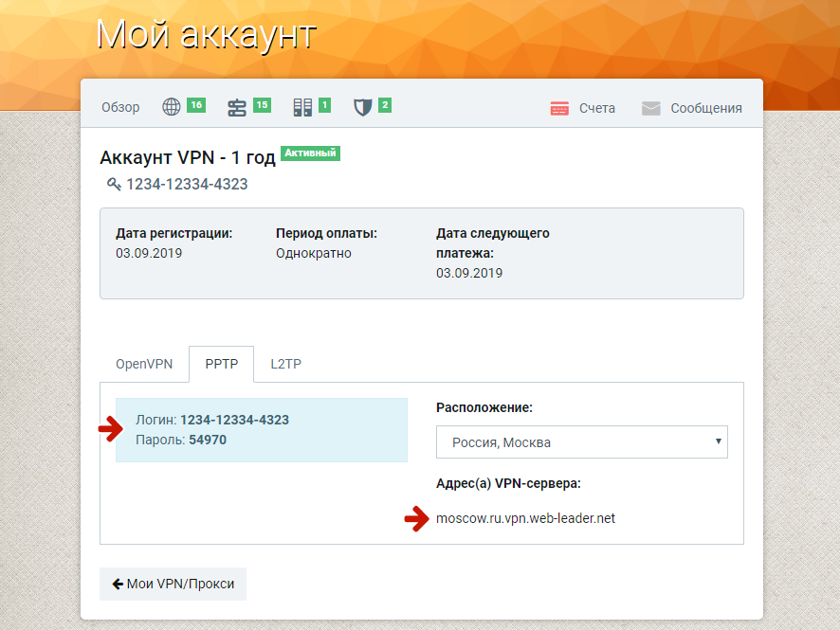Select the moscow.ru.vpn.web-leader.net server address
Image resolution: width=840 pixels, height=630 pixels.
[x=526, y=518]
